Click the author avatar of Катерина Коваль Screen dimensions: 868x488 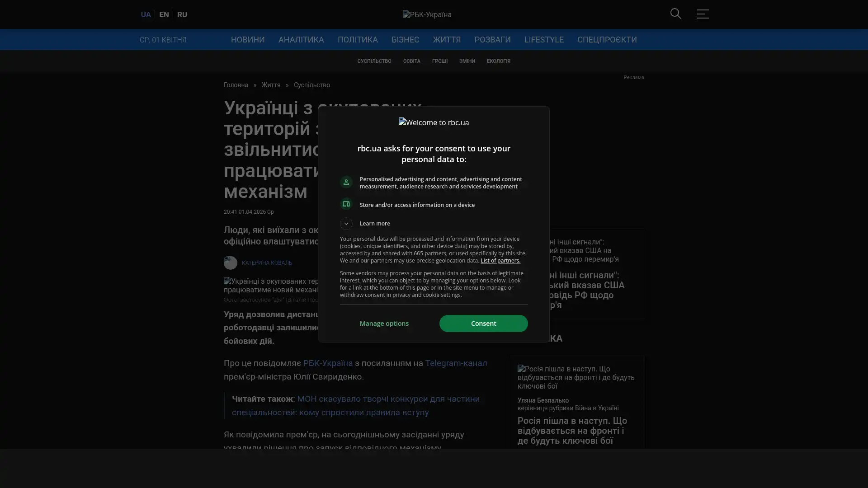230,263
